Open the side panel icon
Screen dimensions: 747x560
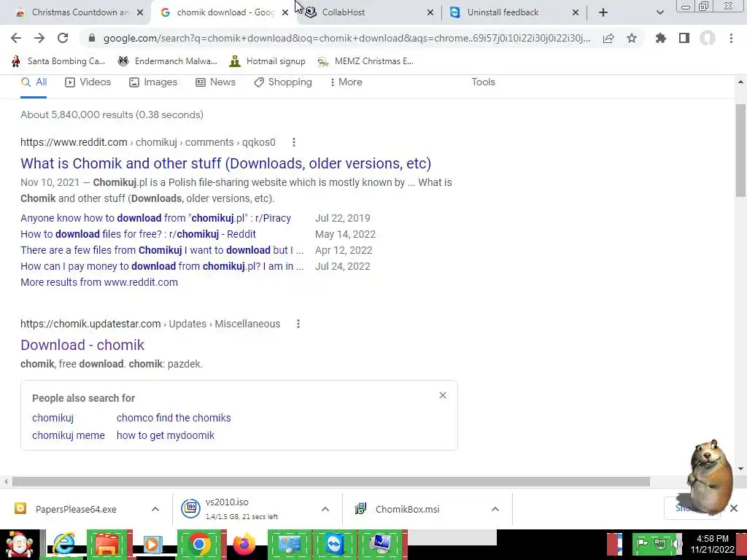[684, 38]
